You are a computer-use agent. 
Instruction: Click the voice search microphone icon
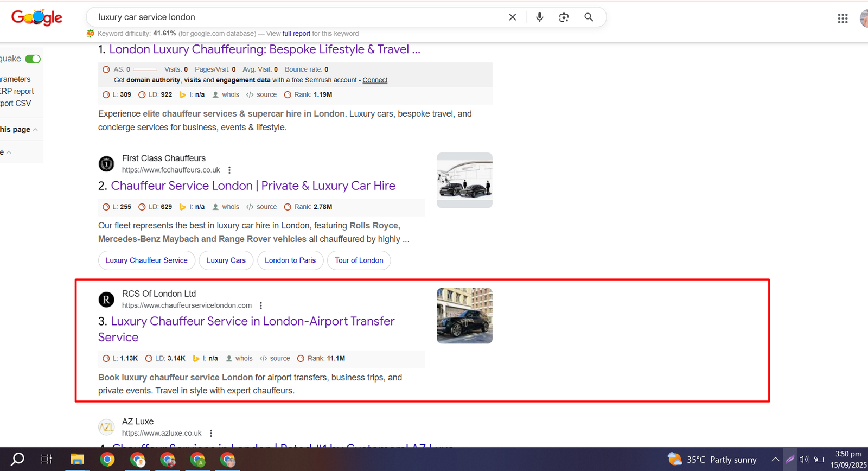pos(539,17)
